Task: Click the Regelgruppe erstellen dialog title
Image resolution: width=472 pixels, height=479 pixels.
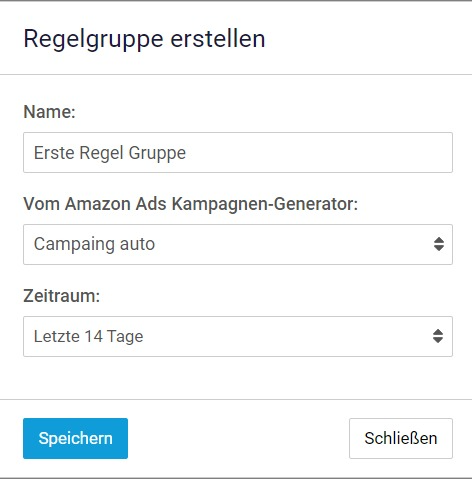Action: pyautogui.click(x=144, y=39)
